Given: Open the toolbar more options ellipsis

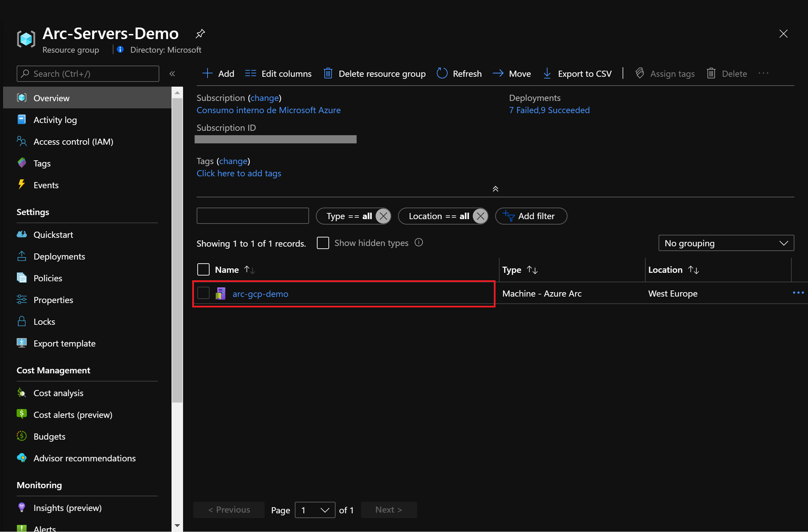Looking at the screenshot, I should (763, 73).
